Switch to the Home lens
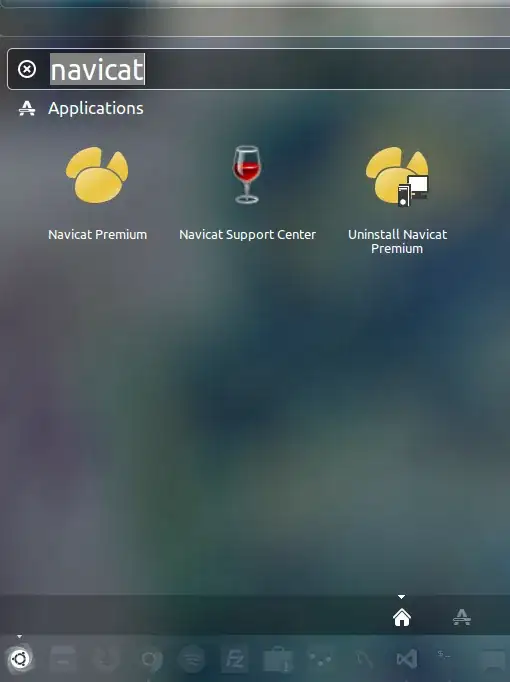This screenshot has width=510, height=682. [402, 617]
